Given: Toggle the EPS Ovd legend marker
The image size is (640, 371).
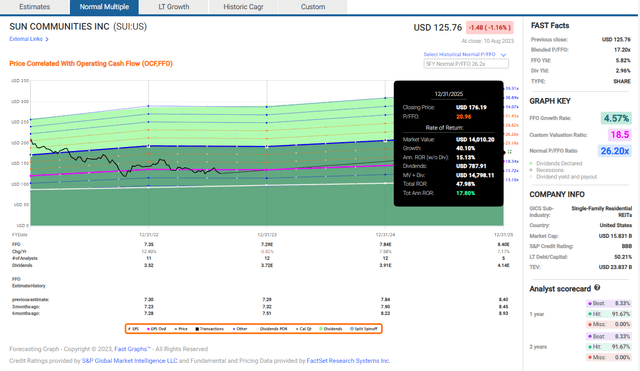Looking at the screenshot, I should (148, 329).
